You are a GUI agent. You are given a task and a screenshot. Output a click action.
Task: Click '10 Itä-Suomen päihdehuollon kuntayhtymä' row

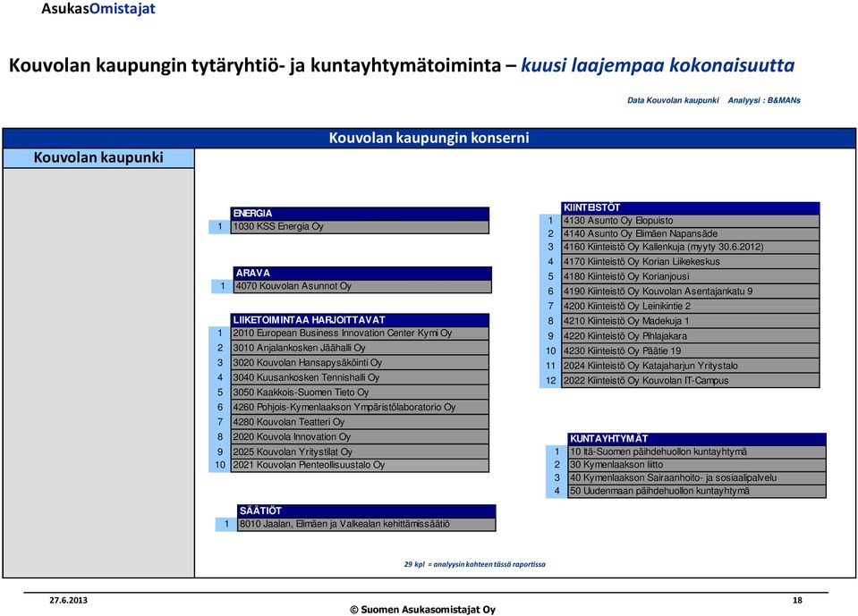(x=697, y=451)
